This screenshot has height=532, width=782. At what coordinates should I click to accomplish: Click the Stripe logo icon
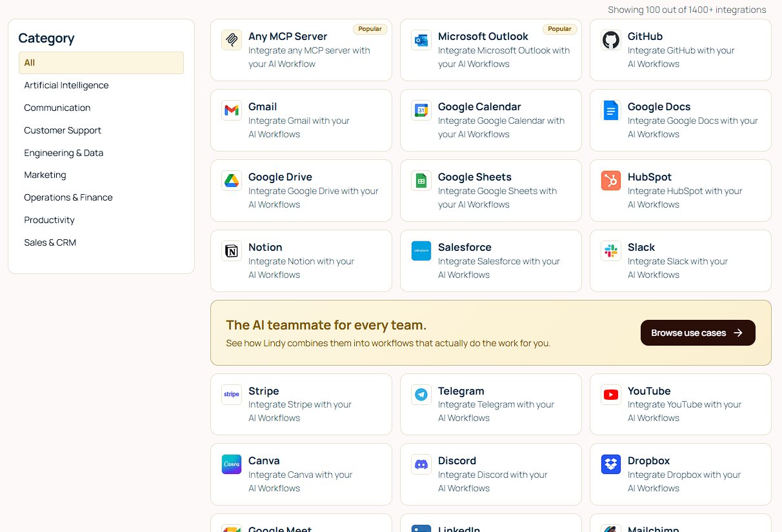click(232, 395)
